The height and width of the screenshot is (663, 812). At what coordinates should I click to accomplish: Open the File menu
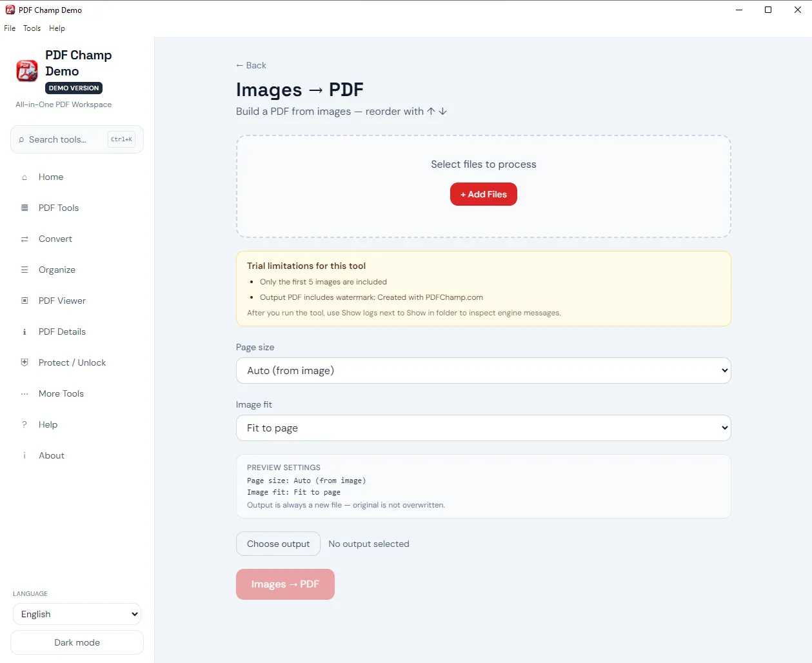pyautogui.click(x=10, y=28)
